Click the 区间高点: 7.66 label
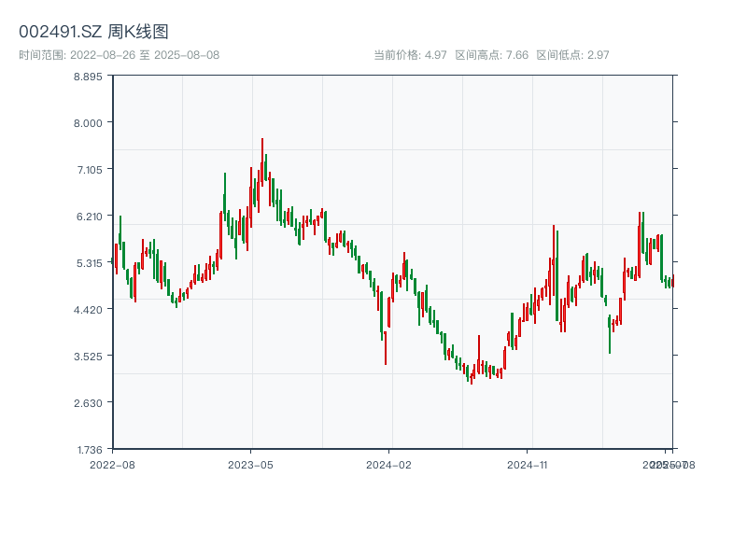747x560 pixels. [492, 55]
